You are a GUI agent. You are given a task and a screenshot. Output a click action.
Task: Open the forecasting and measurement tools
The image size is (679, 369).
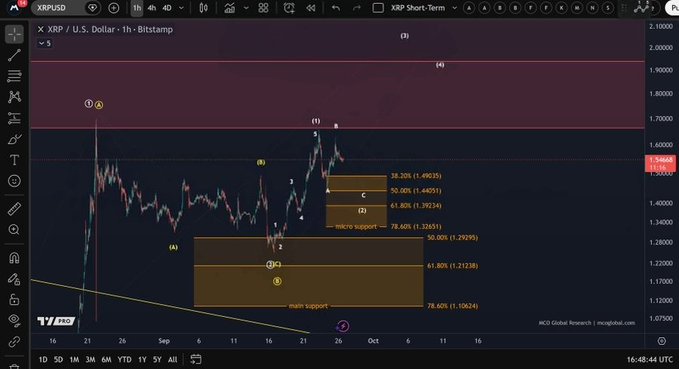[x=14, y=118]
